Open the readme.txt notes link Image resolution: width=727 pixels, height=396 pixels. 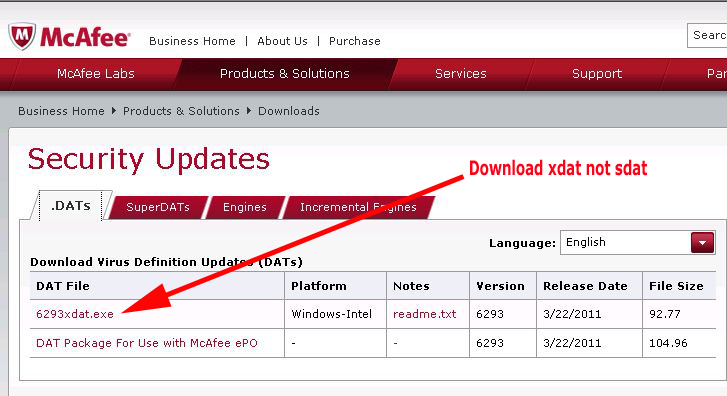coord(424,314)
